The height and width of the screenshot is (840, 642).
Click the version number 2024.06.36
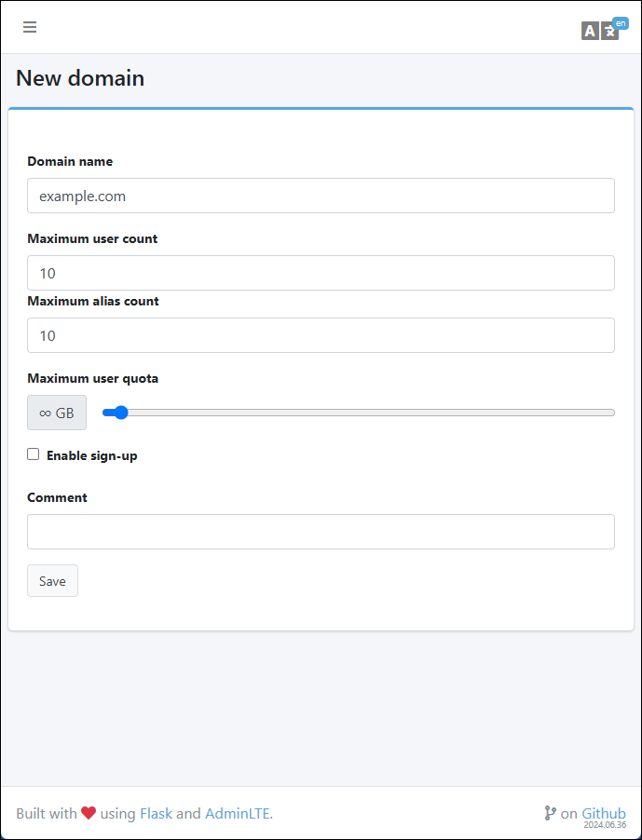(x=605, y=825)
